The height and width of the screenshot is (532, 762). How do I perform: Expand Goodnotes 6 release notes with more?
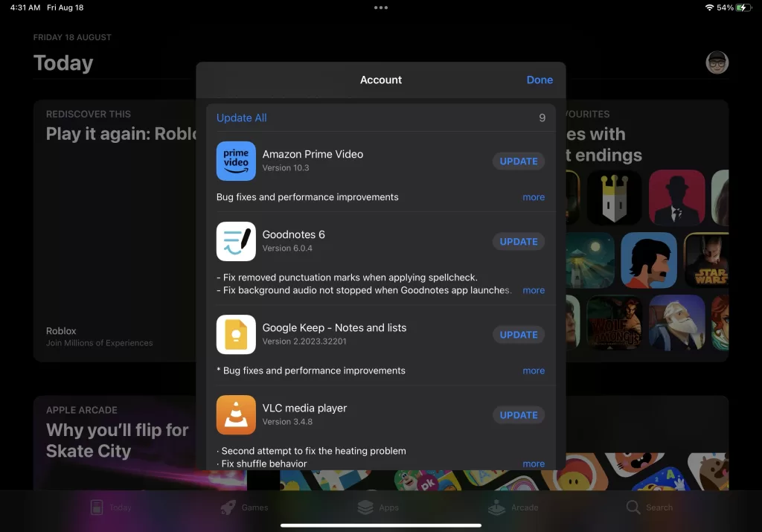pyautogui.click(x=534, y=290)
